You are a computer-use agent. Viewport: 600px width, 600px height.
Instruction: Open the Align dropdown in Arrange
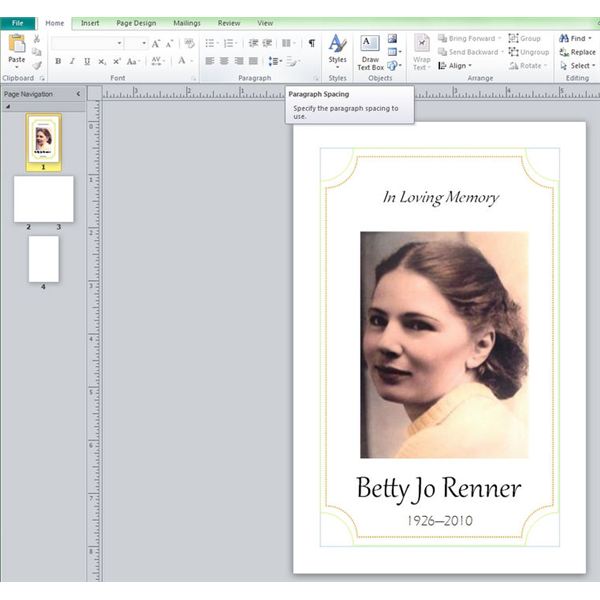[x=457, y=66]
